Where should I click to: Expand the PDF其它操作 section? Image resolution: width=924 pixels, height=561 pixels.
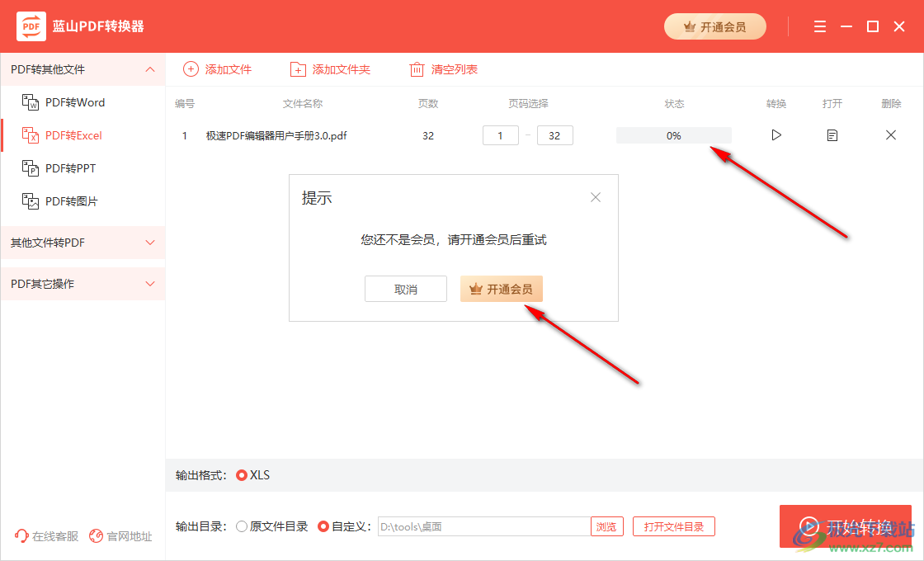click(150, 284)
